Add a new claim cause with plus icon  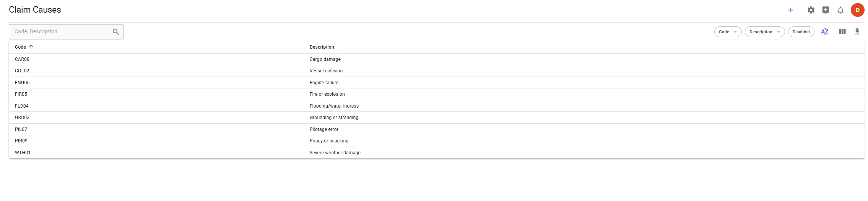pyautogui.click(x=791, y=10)
